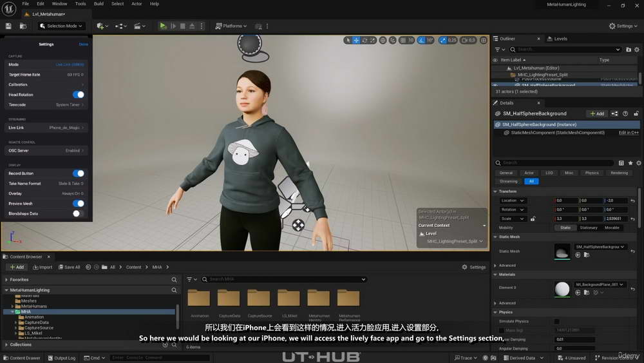Toggle world/local coordinate space icon
This screenshot has height=363, width=644.
(383, 40)
